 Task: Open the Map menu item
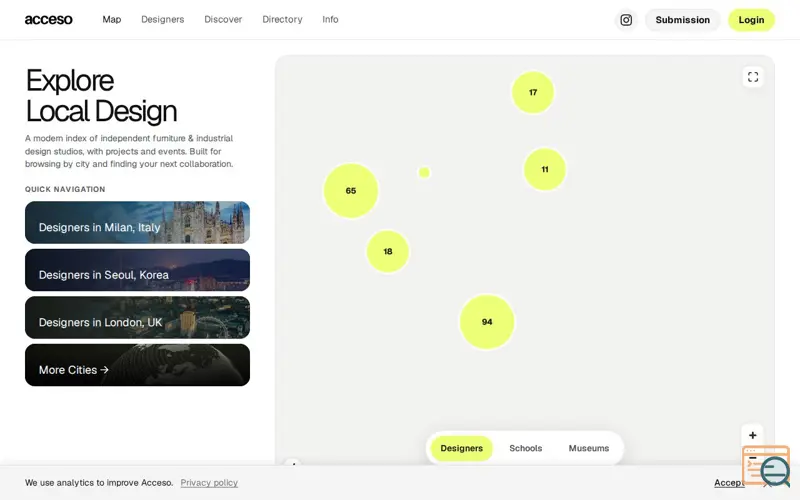point(112,19)
